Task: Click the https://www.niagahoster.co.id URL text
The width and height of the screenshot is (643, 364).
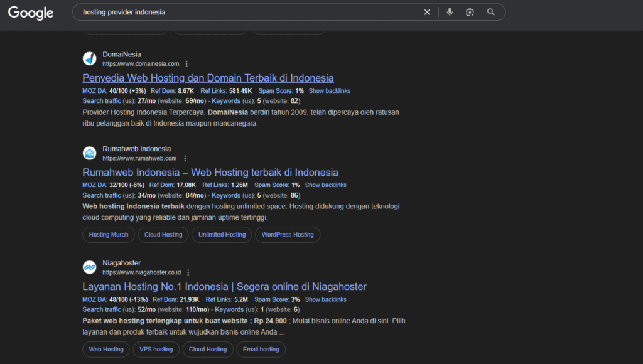Action: click(141, 272)
